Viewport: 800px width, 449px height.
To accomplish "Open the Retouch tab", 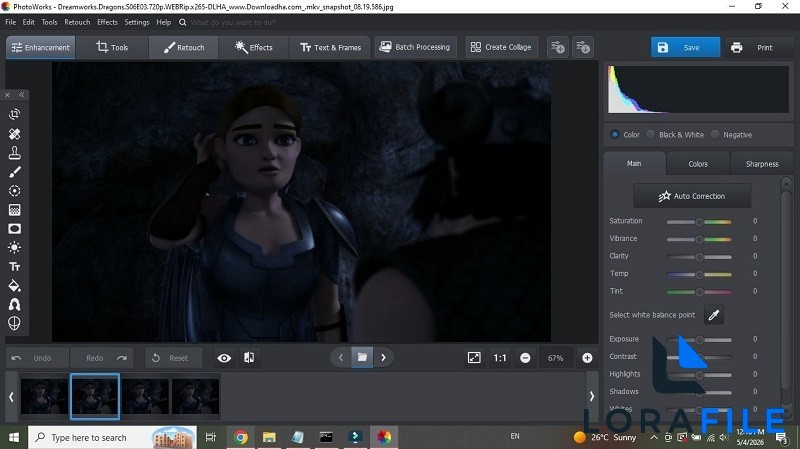I will click(184, 47).
